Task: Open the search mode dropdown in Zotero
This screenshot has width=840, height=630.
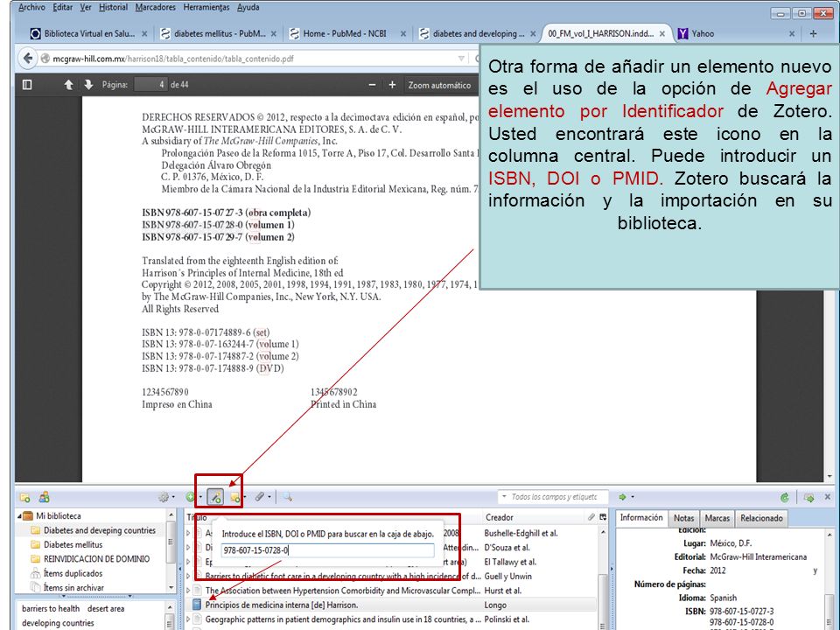Action: click(x=504, y=497)
